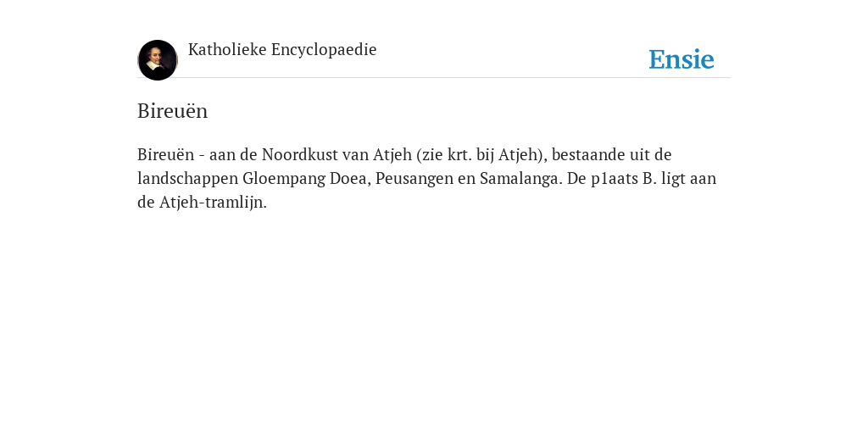
Task: Click the round author portrait avatar
Action: (158, 60)
